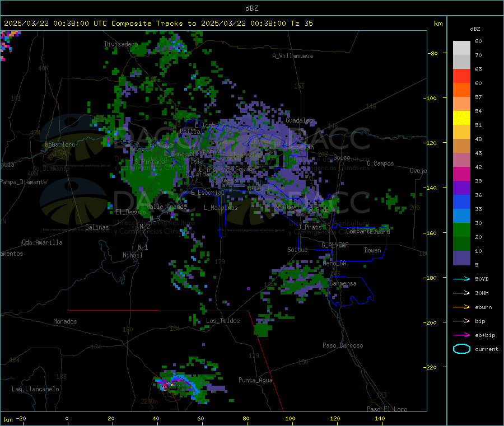Image resolution: width=504 pixels, height=426 pixels.
Task: Click the white 30HM arrow legend icon
Action: 461,293
